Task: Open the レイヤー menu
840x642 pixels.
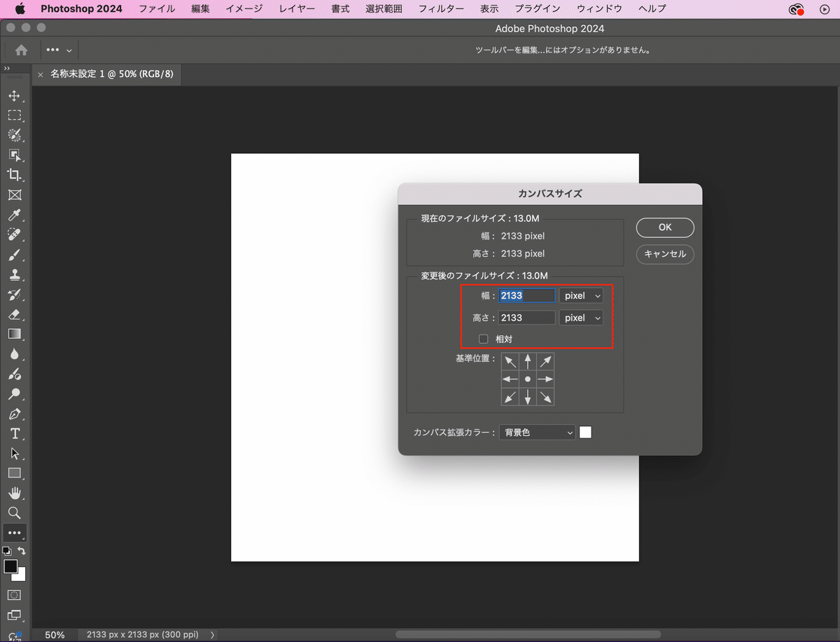Action: pyautogui.click(x=297, y=9)
